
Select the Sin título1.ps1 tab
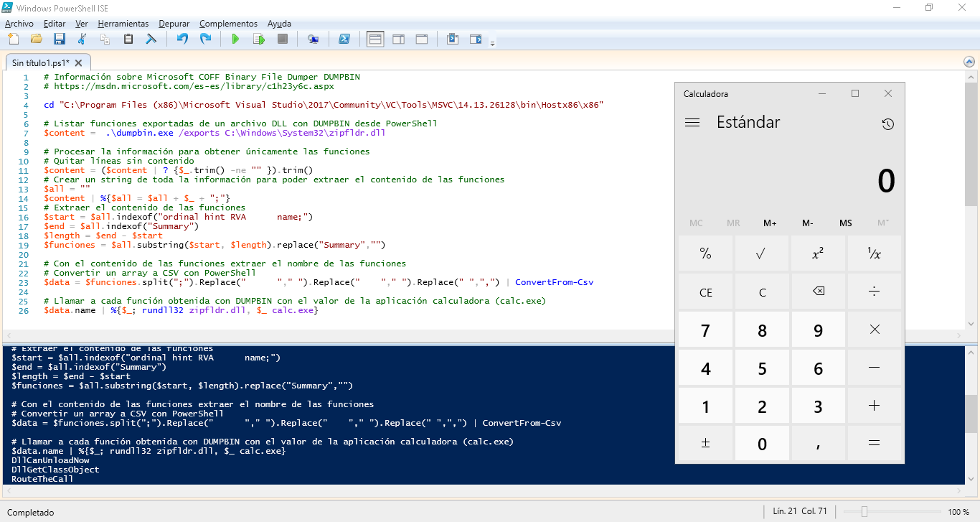click(x=43, y=62)
